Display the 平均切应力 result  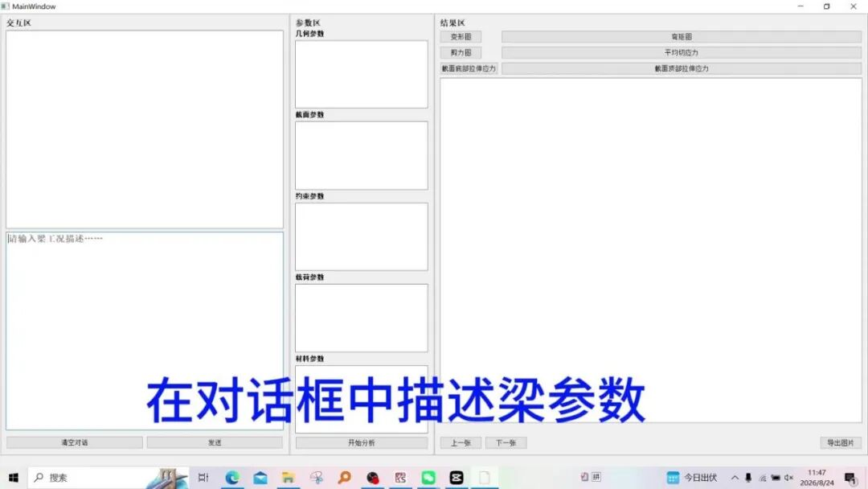682,52
